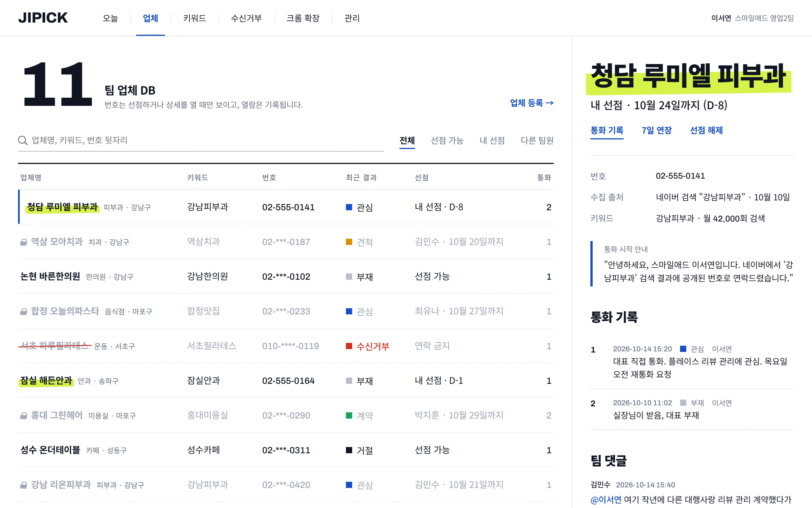Viewport: 812px width, 508px height.
Task: Click the lock icon beside 합정 오늘의파스타
Action: 23,312
